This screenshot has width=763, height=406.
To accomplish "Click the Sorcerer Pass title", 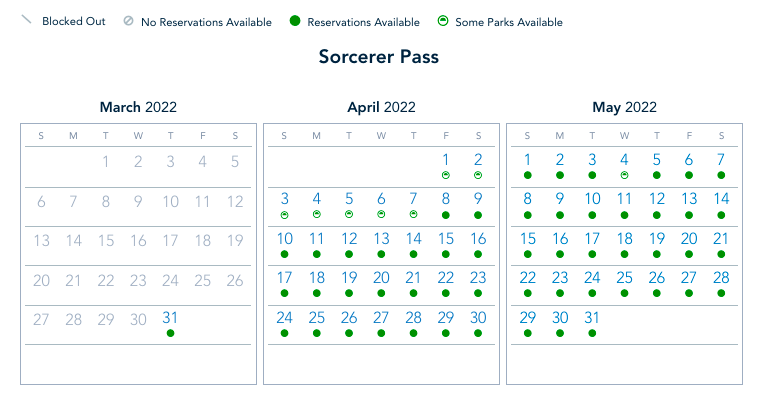I will pyautogui.click(x=379, y=57).
